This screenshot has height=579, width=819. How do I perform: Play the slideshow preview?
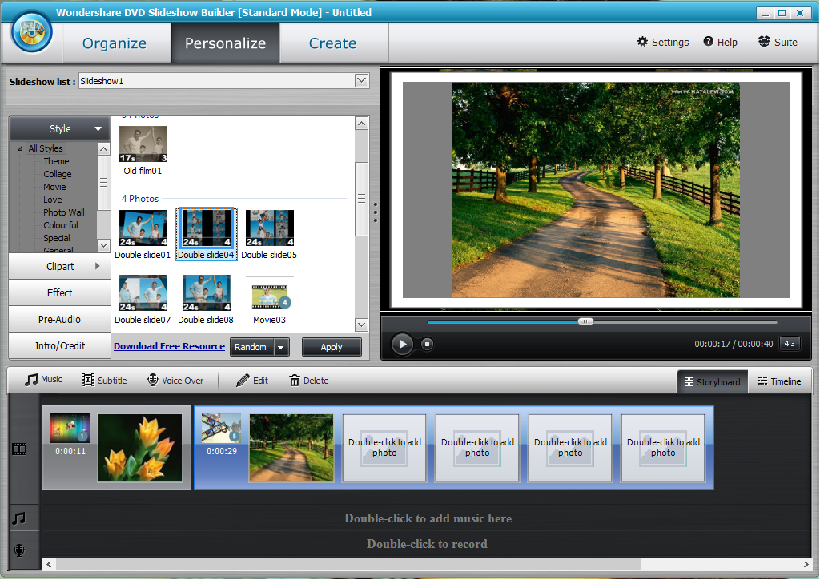coord(402,344)
